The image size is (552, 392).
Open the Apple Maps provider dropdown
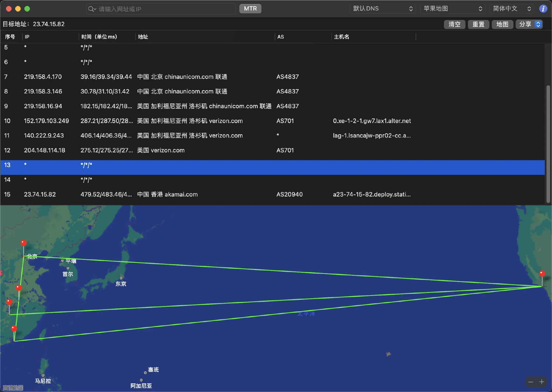[x=453, y=9]
